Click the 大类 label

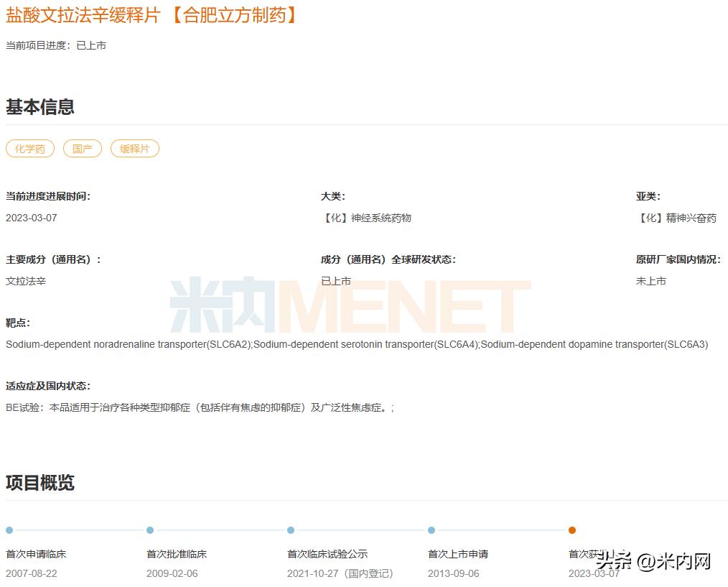coord(333,197)
